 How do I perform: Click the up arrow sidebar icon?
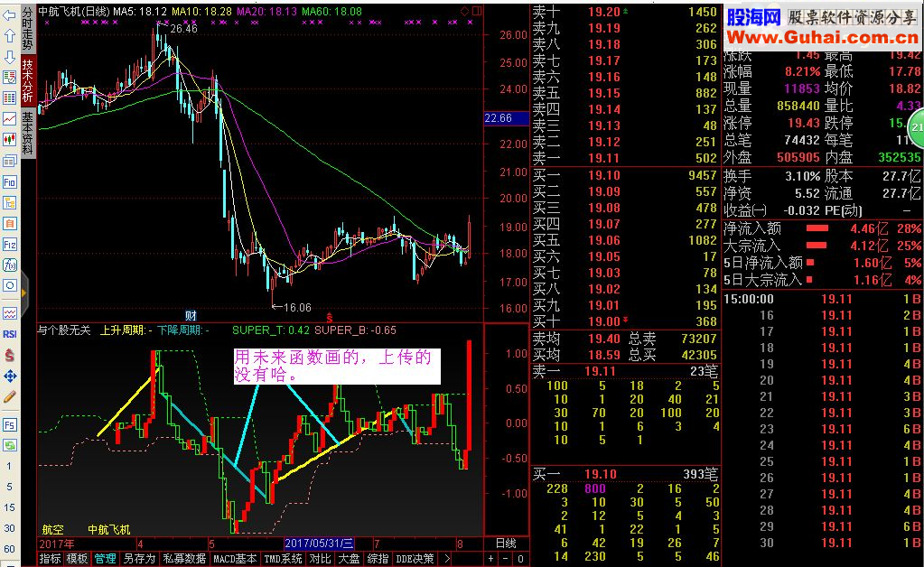(9, 36)
